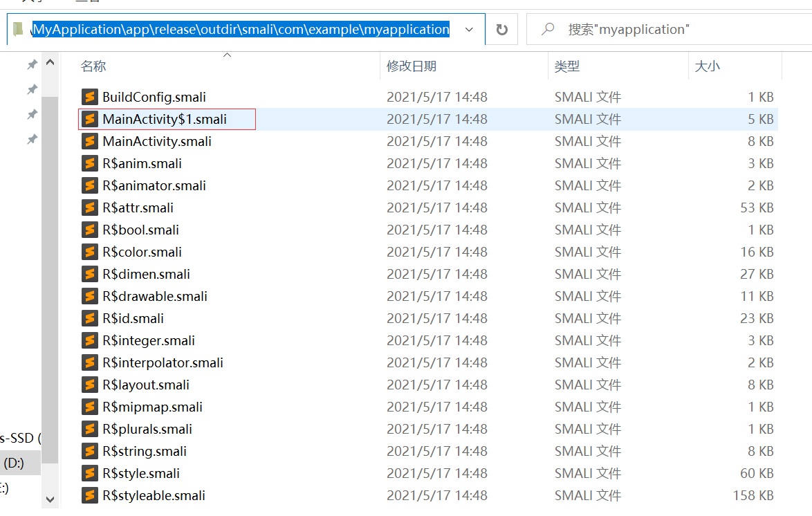Sort files by 修改日期 column
This screenshot has height=516, width=812.
tap(411, 66)
